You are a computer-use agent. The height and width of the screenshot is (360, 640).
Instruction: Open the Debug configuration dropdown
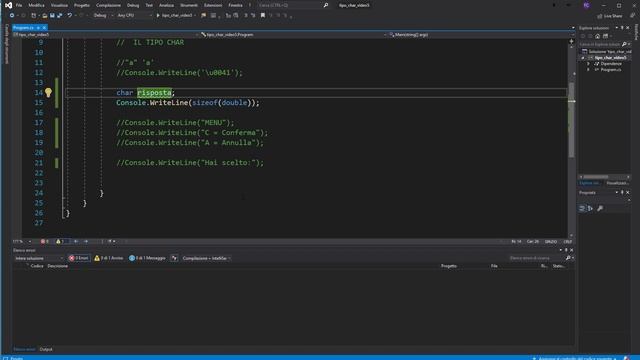pyautogui.click(x=103, y=16)
